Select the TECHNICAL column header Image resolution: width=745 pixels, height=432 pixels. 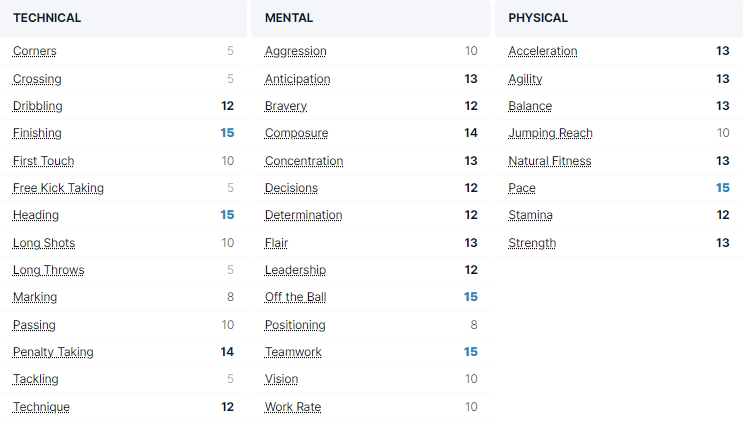[x=47, y=18]
